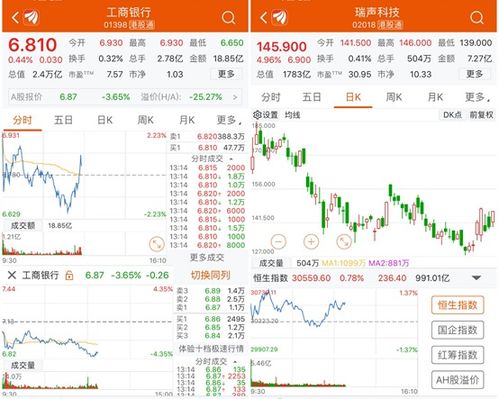Go back from 瑞声科技 stock page
Viewport: 499px width, 399px height.
[x=263, y=17]
